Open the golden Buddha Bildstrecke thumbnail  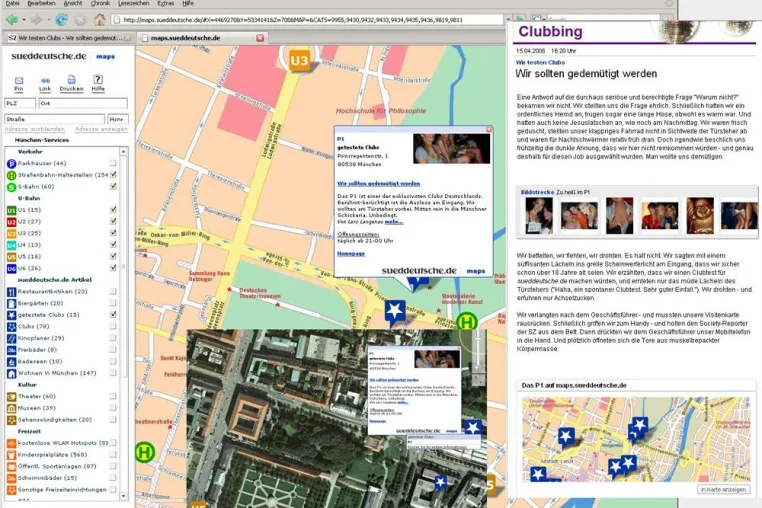tap(700, 216)
